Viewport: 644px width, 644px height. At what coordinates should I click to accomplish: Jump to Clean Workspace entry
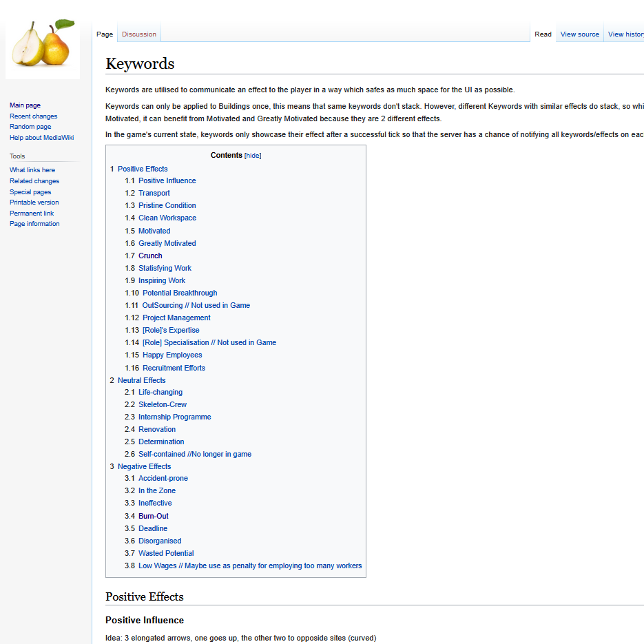[x=167, y=218]
